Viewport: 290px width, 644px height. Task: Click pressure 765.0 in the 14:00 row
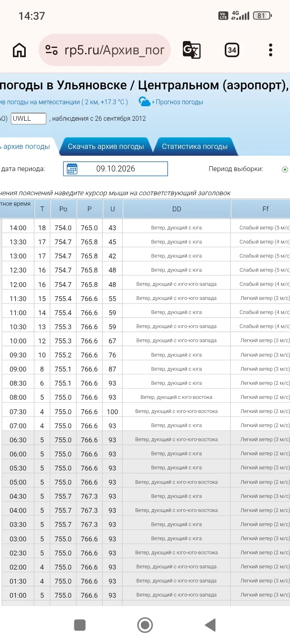coord(89,228)
